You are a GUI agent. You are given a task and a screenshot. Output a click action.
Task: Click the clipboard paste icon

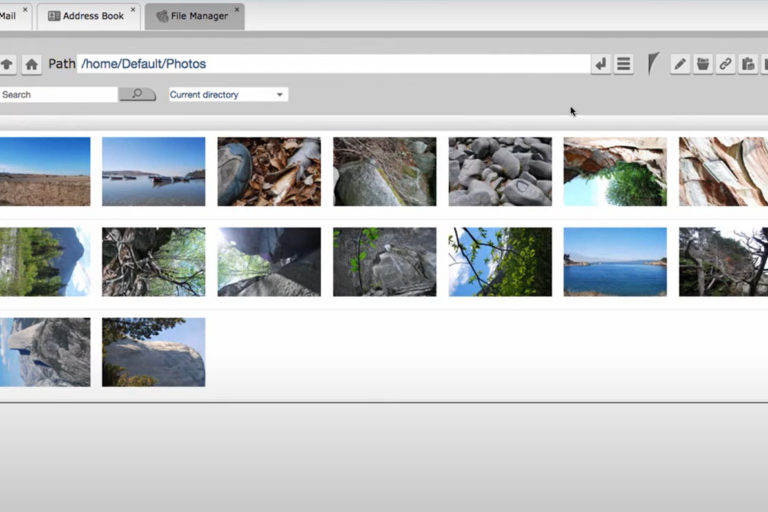(747, 64)
